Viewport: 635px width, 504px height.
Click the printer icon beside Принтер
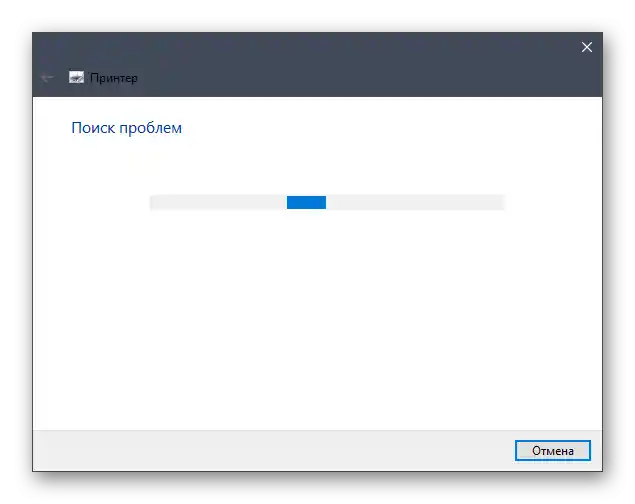coord(77,77)
